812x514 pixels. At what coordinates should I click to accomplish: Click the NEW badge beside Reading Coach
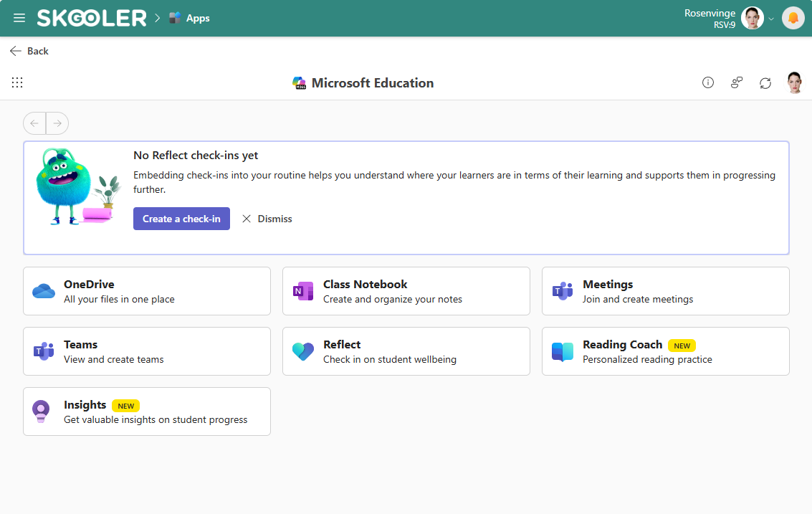coord(682,346)
